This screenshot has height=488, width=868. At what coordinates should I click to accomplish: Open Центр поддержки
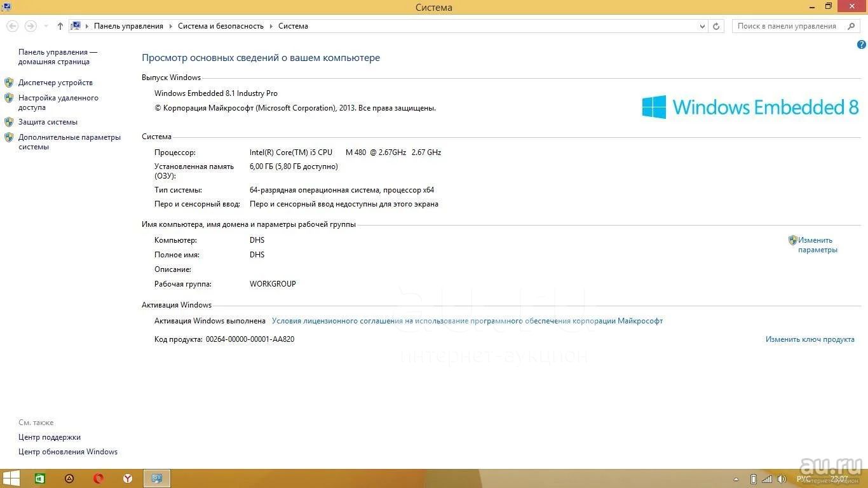[x=50, y=437]
